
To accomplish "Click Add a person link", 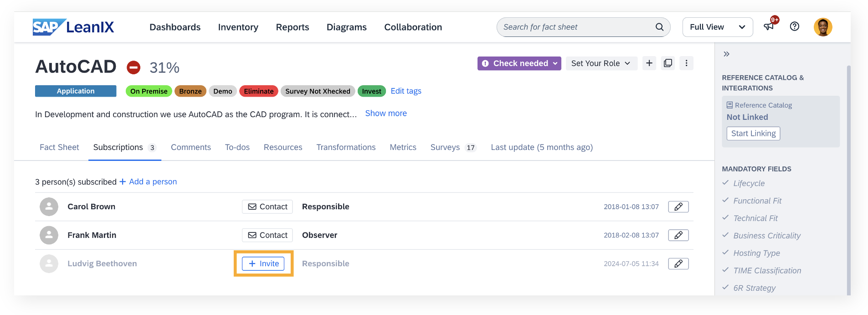I will [148, 181].
